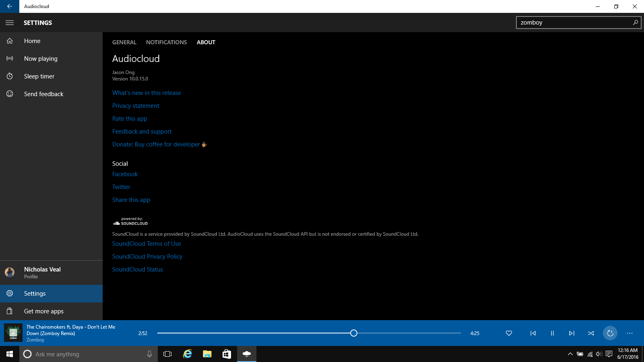Viewport: 644px width, 362px height.
Task: Click the Cortana Ask me anything box
Action: click(x=89, y=354)
